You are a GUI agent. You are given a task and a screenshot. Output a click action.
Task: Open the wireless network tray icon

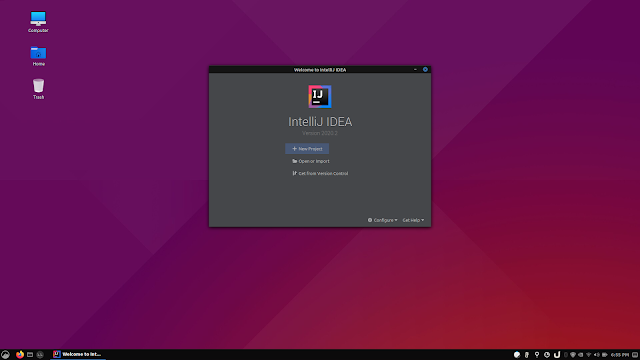point(589,355)
